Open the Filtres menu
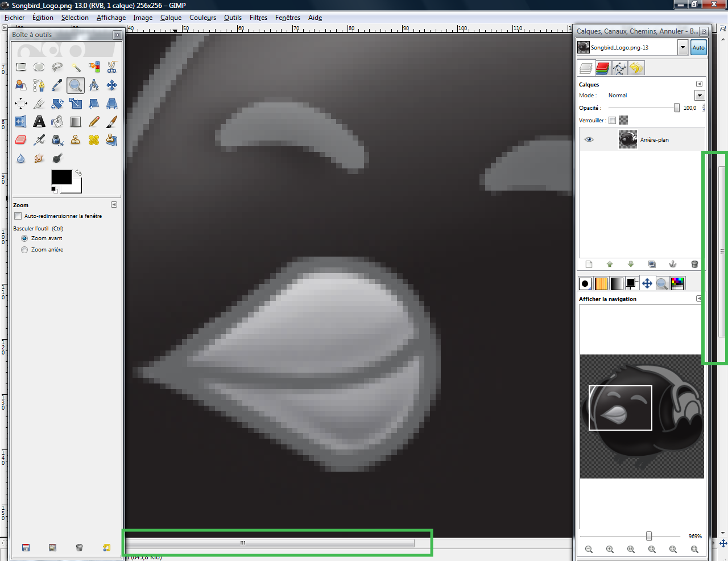728x561 pixels. (x=258, y=18)
